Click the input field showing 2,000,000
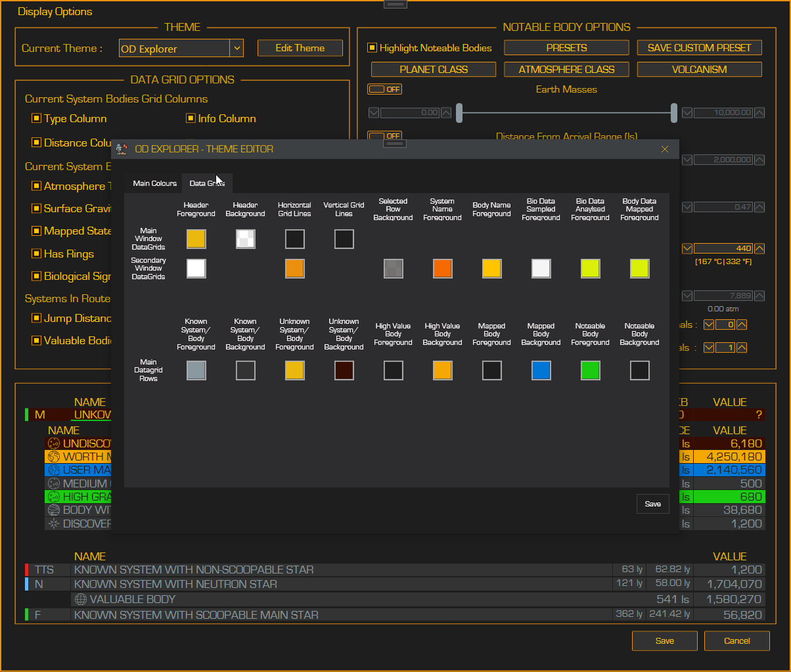Image resolution: width=791 pixels, height=672 pixels. click(723, 160)
